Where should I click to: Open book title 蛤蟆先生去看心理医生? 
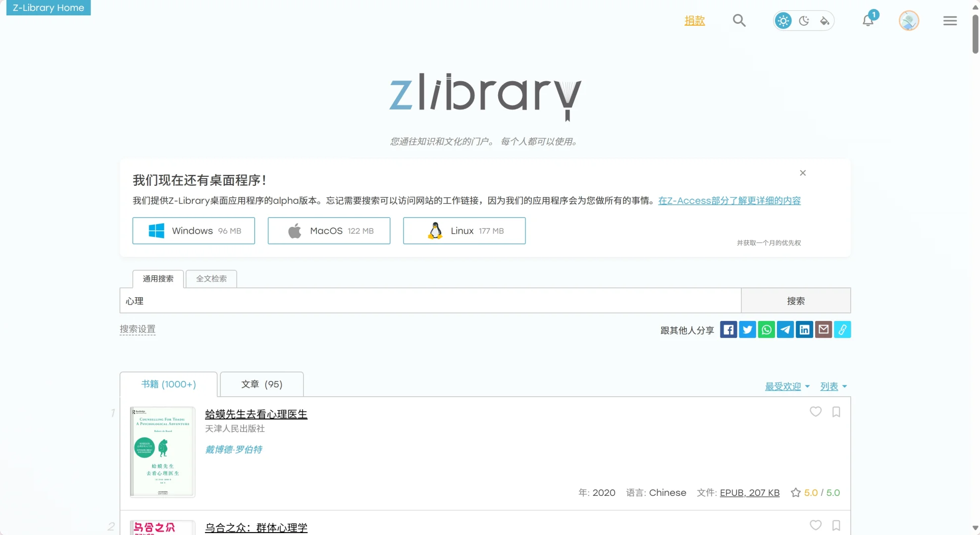point(256,414)
